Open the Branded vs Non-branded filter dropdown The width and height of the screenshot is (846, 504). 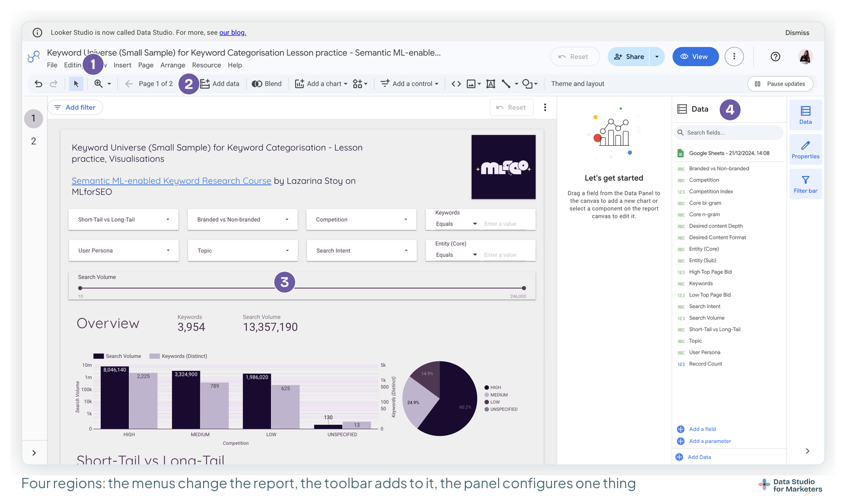tap(243, 220)
